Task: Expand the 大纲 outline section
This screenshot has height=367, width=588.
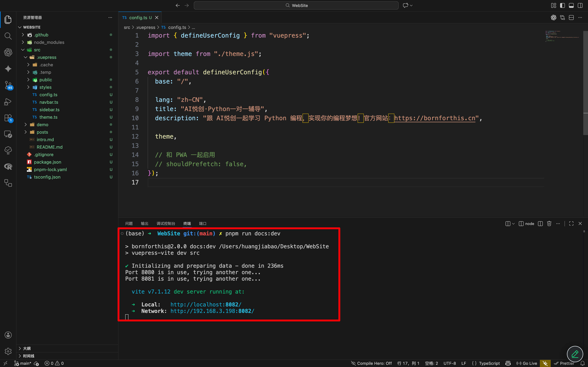Action: [27, 348]
